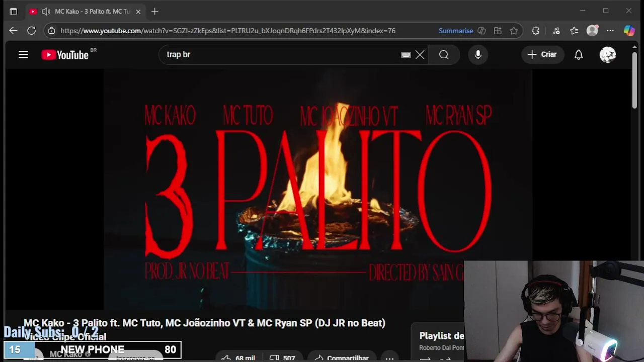View site information lock icon
644x362 pixels.
[51, 31]
